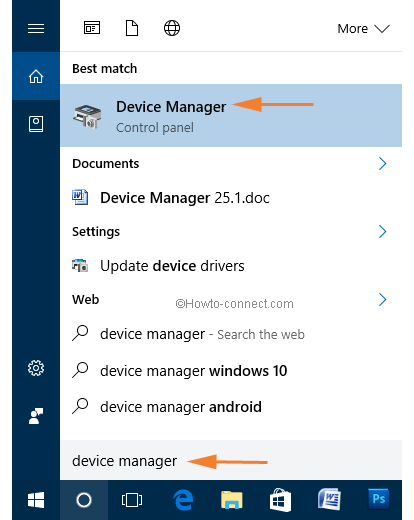The width and height of the screenshot is (414, 520).
Task: Open Windows Store from taskbar
Action: click(280, 500)
